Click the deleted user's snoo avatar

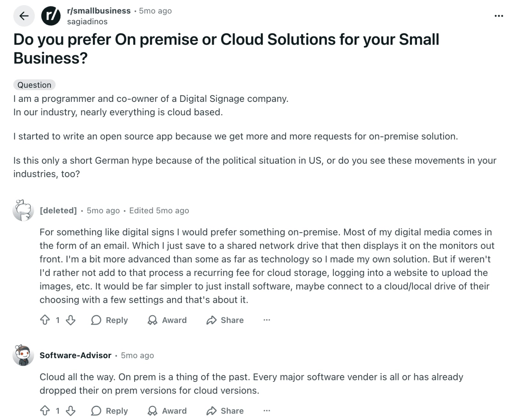click(x=22, y=211)
